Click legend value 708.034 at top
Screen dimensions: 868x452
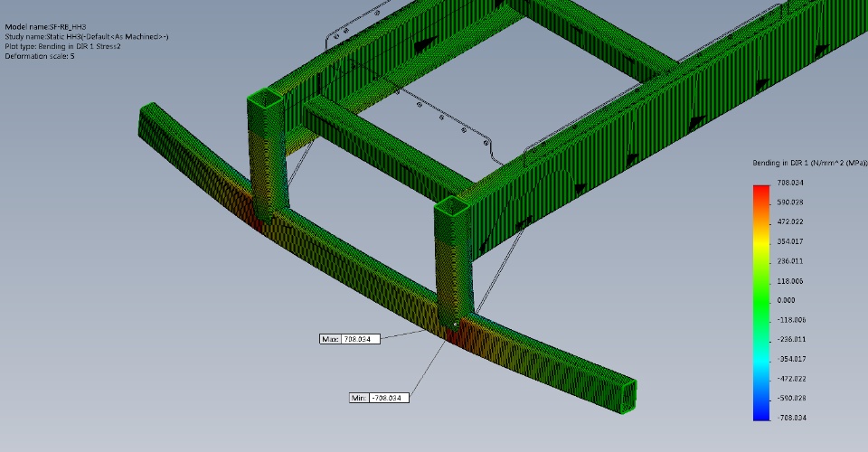click(790, 183)
